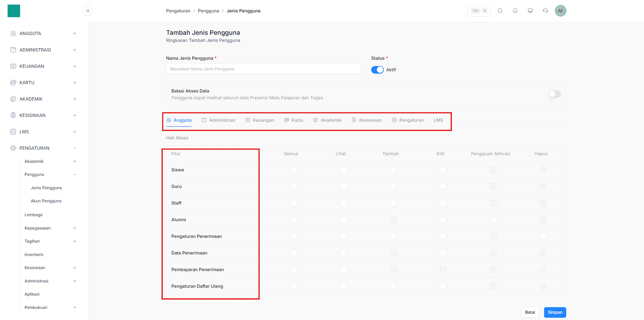This screenshot has width=644, height=320.
Task: Switch to the LMS tab
Action: pos(438,120)
